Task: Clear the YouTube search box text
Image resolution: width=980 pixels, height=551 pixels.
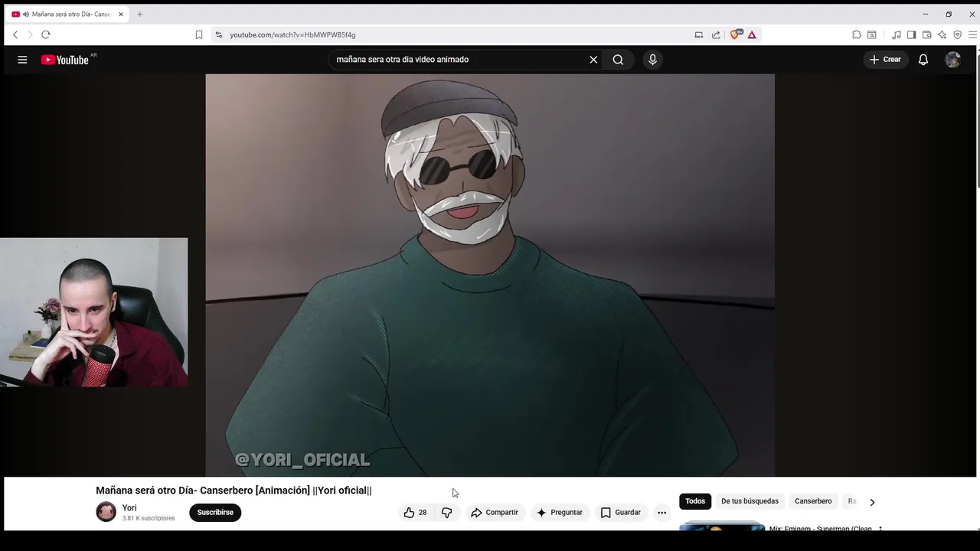Action: pyautogui.click(x=593, y=60)
